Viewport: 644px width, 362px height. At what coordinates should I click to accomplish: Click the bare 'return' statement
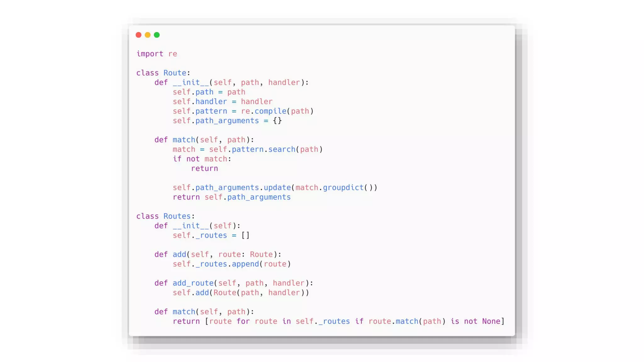[x=204, y=168]
